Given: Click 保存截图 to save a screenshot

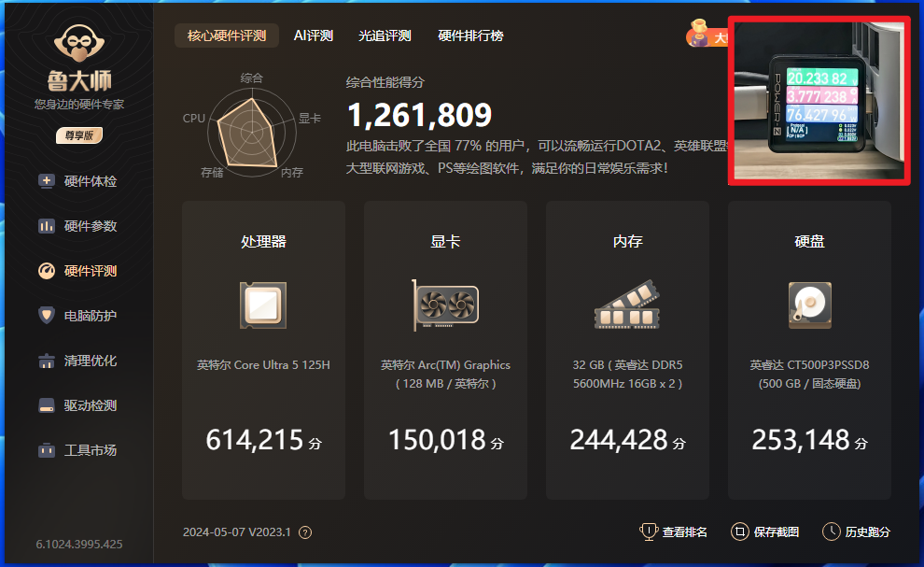Looking at the screenshot, I should point(765,532).
